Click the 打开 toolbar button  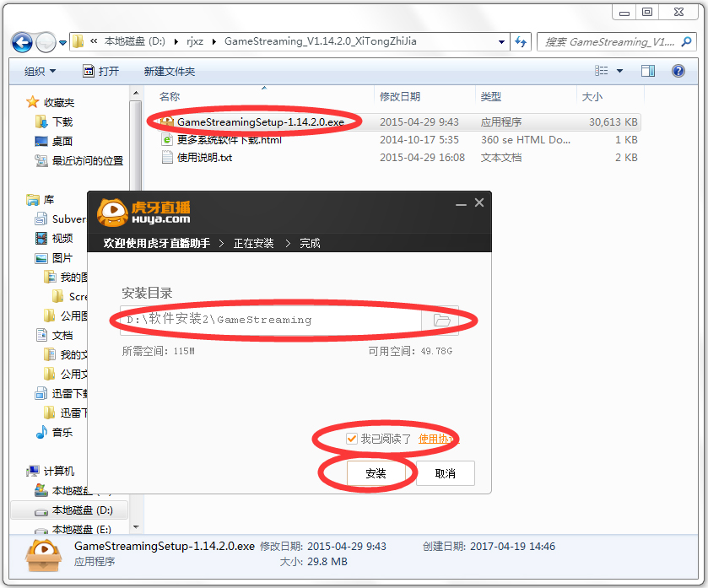pyautogui.click(x=101, y=72)
